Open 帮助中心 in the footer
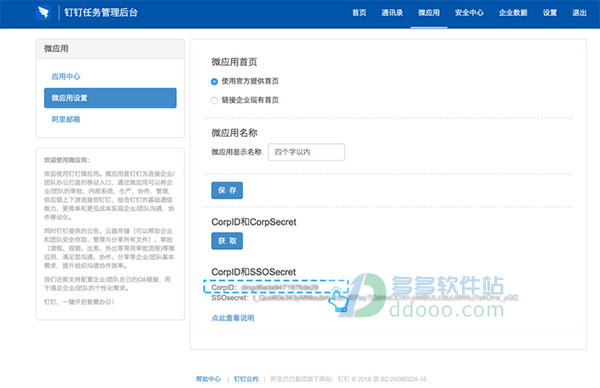The image size is (600, 388). click(x=208, y=379)
